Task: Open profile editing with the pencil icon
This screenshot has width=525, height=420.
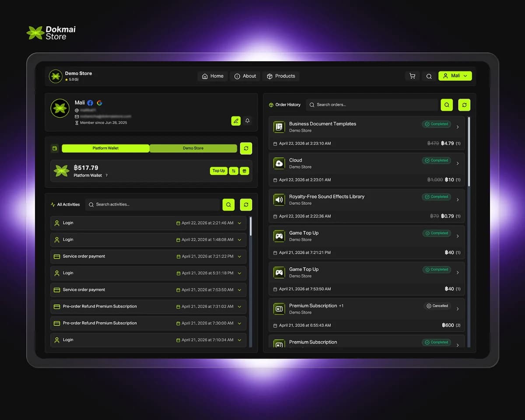Action: [236, 121]
